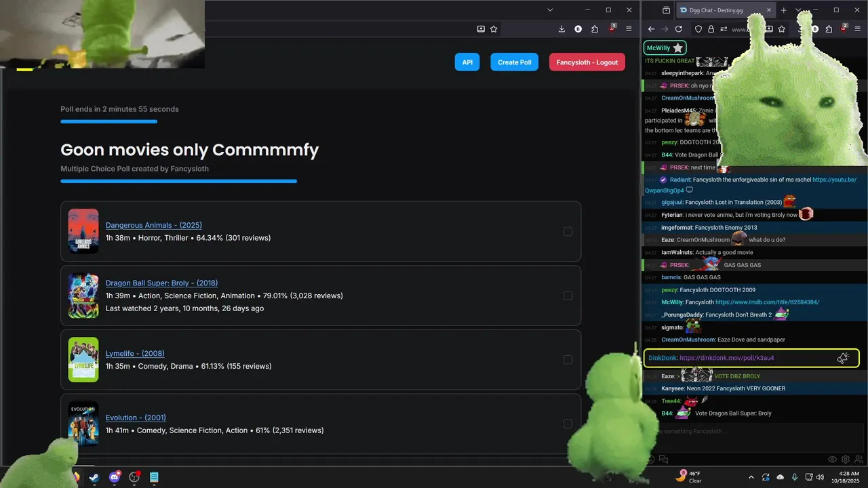
Task: Open McWilly's imdb.com link in chat
Action: [767, 302]
